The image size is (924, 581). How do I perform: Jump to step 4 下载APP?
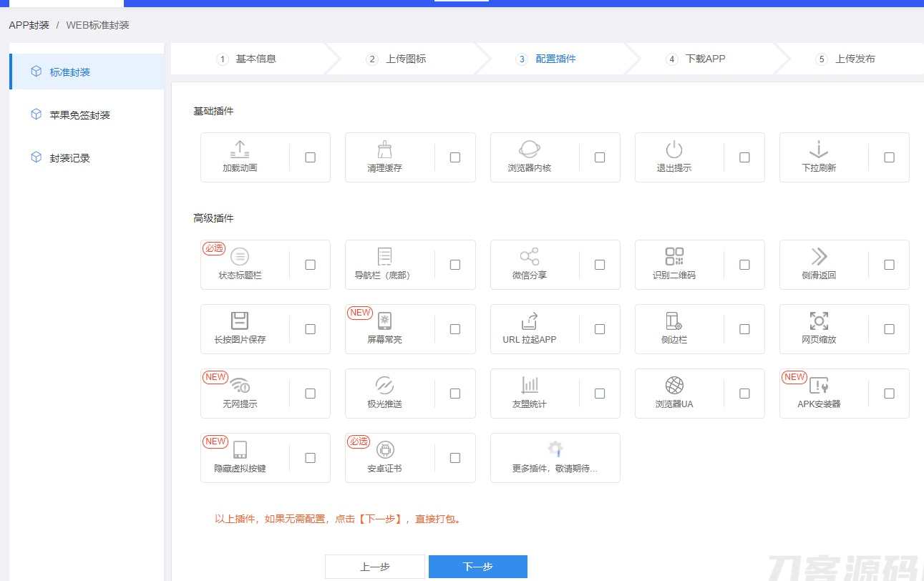pyautogui.click(x=696, y=59)
